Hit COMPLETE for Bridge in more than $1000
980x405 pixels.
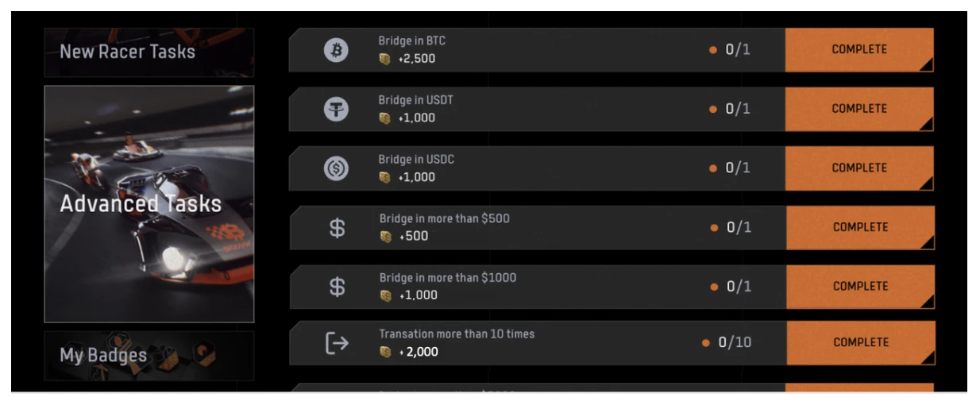click(x=859, y=286)
